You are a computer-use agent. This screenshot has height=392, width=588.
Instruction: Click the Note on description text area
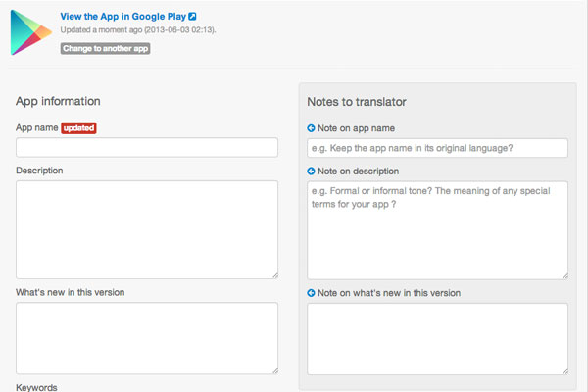point(437,230)
